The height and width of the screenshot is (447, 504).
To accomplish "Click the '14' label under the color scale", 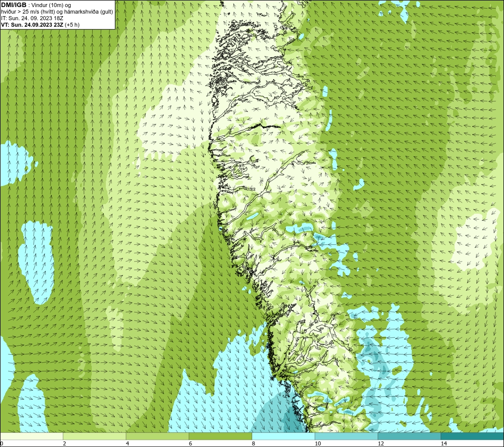I will [444, 444].
